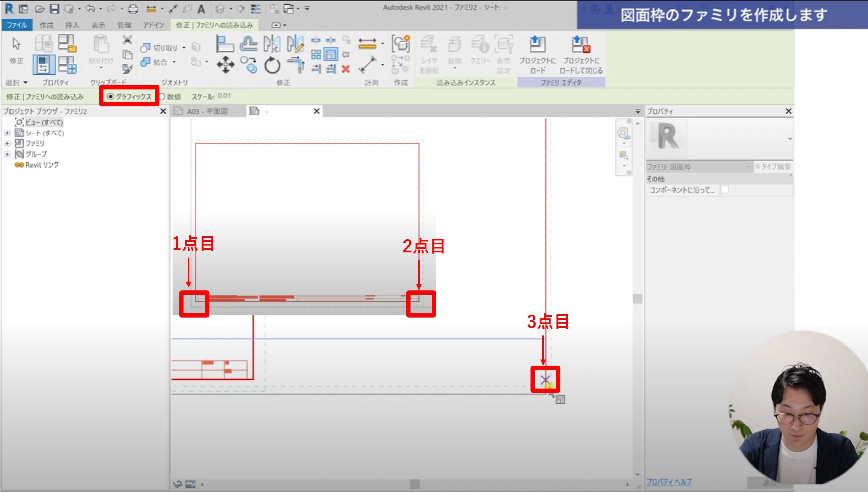The width and height of the screenshot is (868, 492).
Task: Click the Save icon in quick access toolbar
Action: coord(54,9)
